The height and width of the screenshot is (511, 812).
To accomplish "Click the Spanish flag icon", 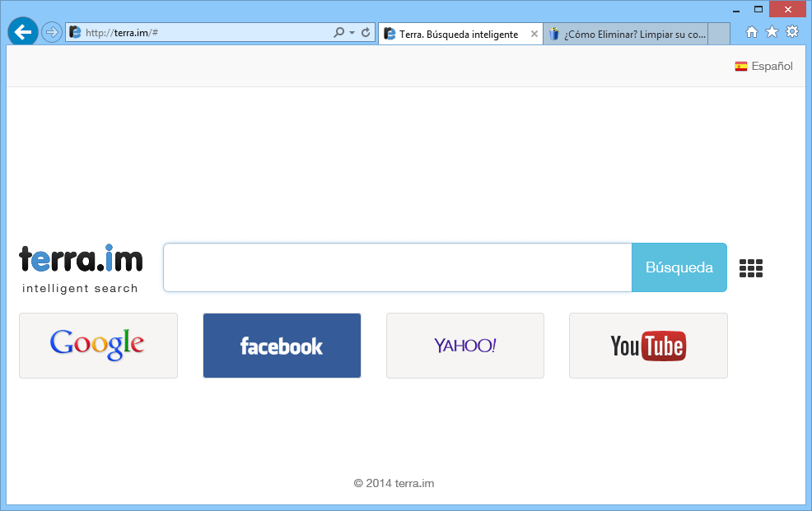I will point(741,66).
